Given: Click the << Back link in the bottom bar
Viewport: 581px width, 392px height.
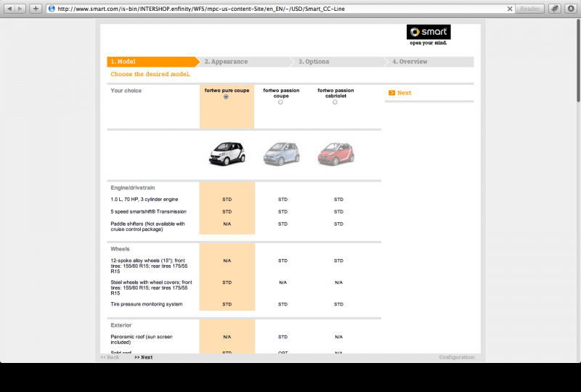Looking at the screenshot, I should 110,358.
